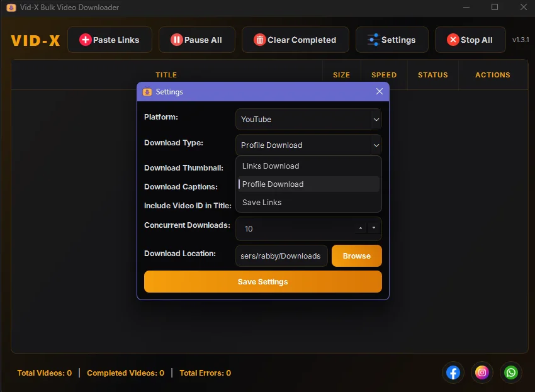Viewport: 535px width, 392px height.
Task: Click the Download Thumbnail label
Action: click(184, 168)
